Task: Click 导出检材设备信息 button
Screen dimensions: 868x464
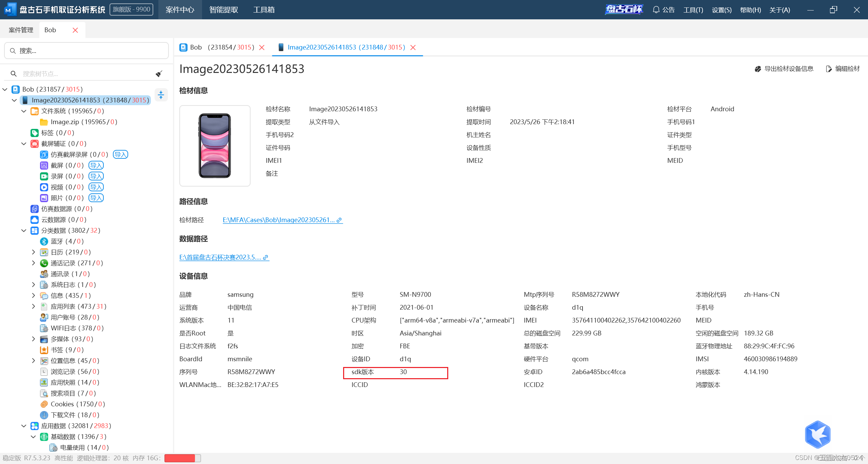Action: tap(784, 69)
